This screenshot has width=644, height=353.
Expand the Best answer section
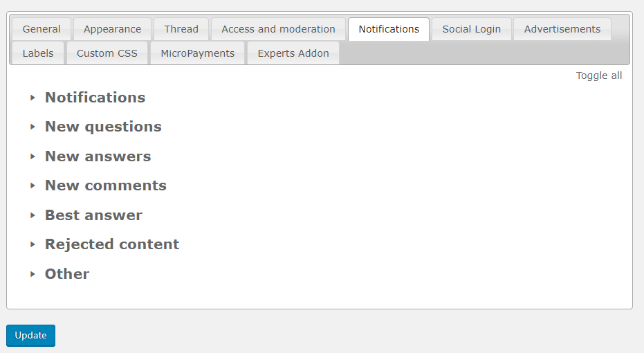tap(93, 215)
